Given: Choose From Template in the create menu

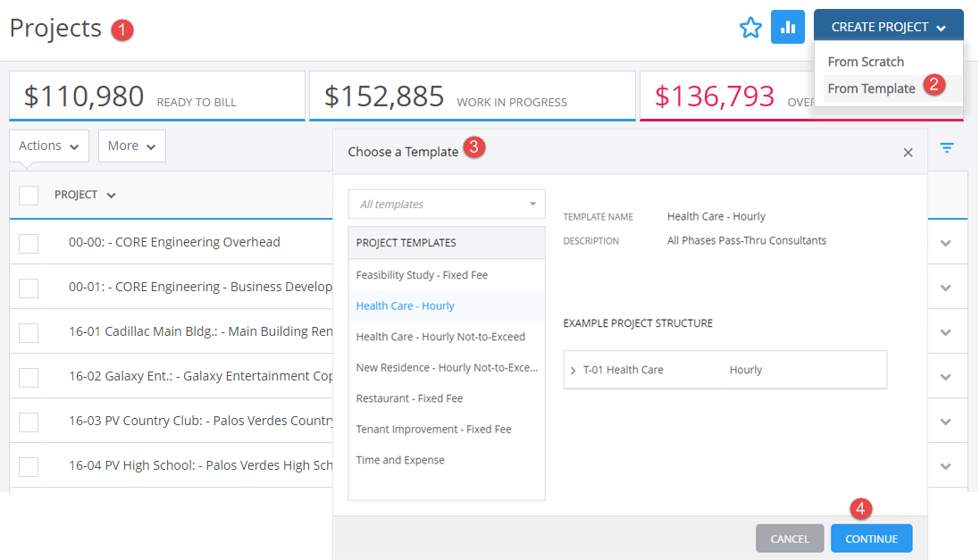Looking at the screenshot, I should click(x=870, y=88).
